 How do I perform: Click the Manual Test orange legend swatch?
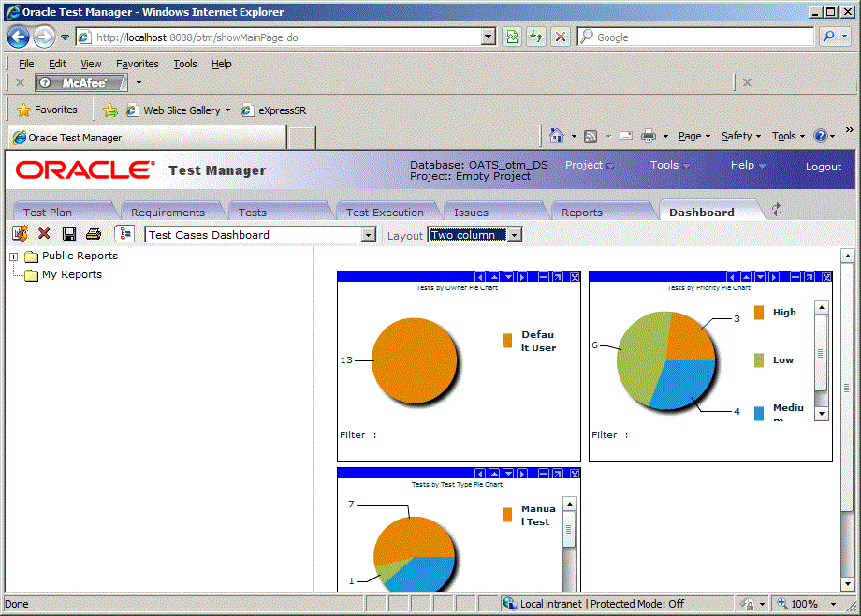pyautogui.click(x=507, y=515)
